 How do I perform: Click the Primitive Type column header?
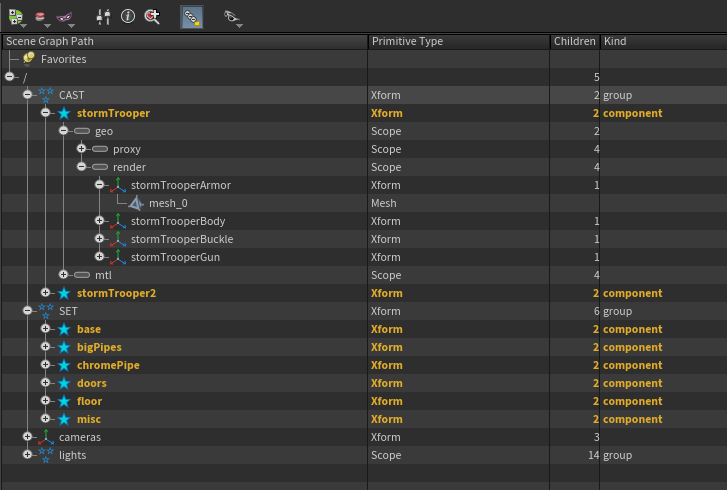click(x=459, y=41)
